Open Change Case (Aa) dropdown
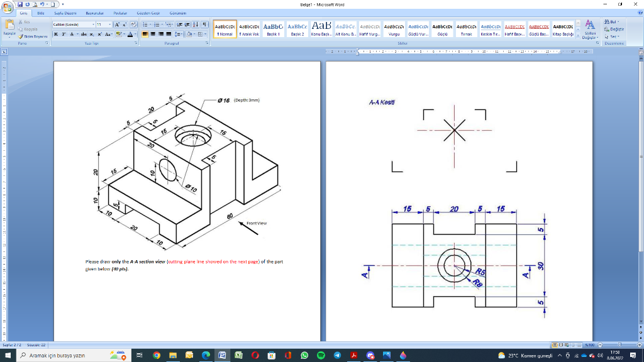The height and width of the screenshot is (362, 644). click(108, 35)
